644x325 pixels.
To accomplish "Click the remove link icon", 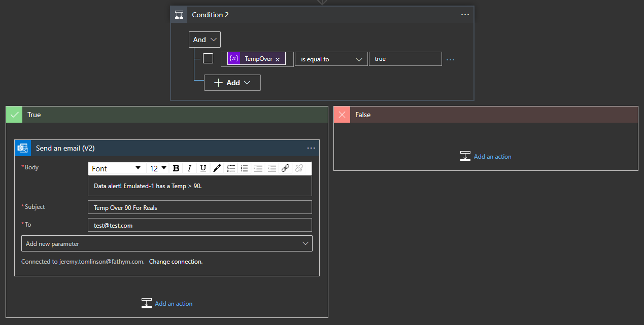I will 299,168.
